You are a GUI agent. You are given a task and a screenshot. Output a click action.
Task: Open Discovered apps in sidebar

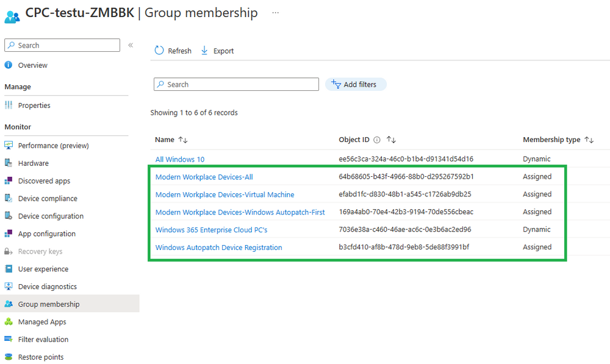pyautogui.click(x=44, y=181)
